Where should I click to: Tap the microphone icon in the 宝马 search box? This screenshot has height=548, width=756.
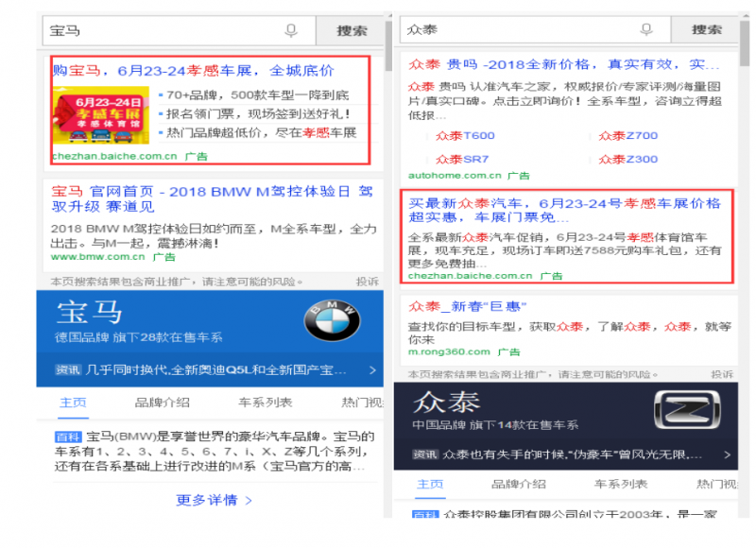291,31
